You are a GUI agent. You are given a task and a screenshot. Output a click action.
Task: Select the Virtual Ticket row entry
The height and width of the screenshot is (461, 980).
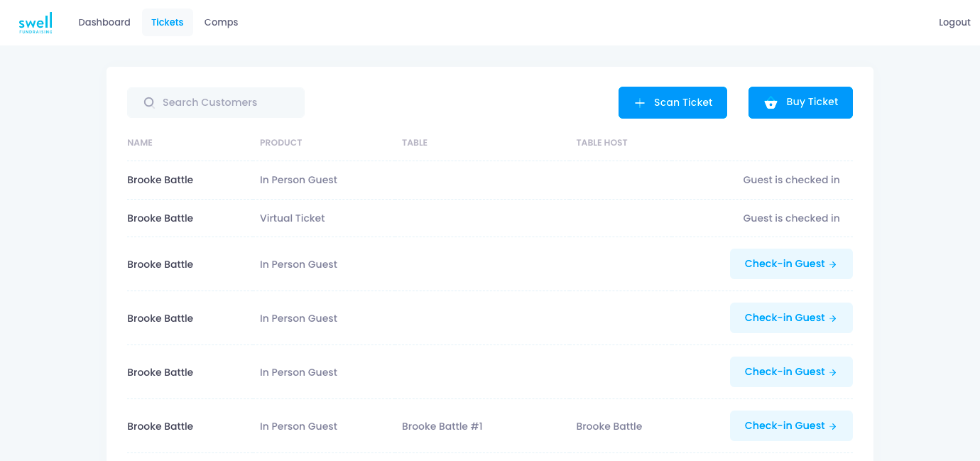(292, 219)
